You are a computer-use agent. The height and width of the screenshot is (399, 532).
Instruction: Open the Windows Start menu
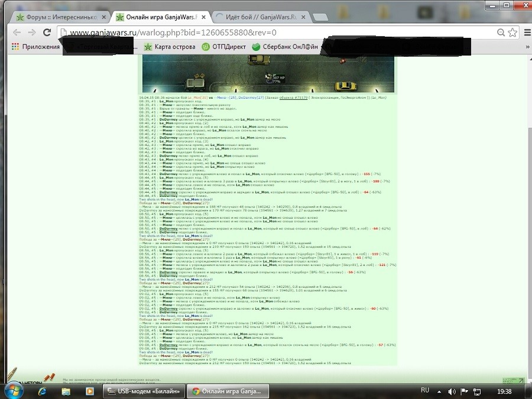(14, 391)
